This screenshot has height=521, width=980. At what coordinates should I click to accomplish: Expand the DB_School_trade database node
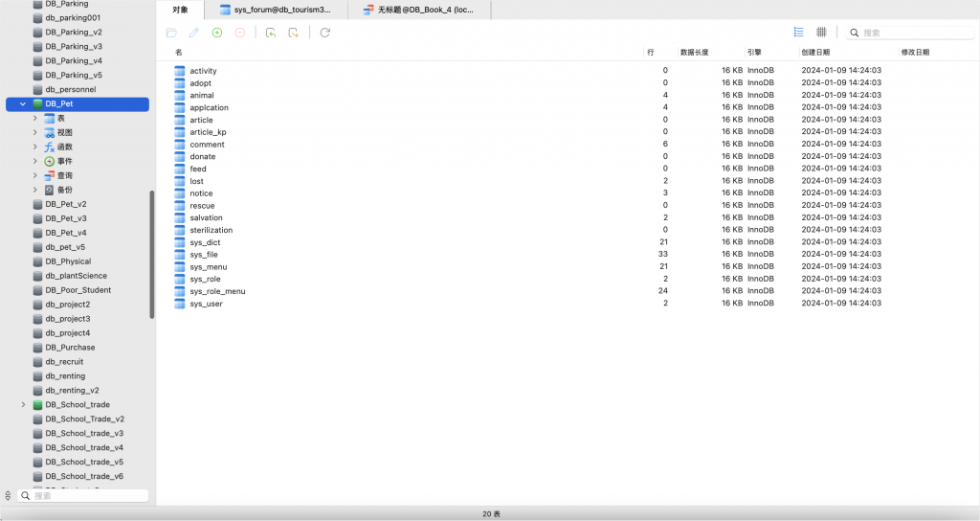[23, 405]
